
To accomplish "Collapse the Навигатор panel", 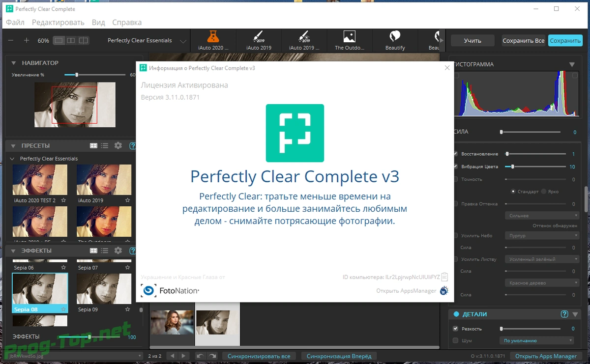I will [x=13, y=63].
